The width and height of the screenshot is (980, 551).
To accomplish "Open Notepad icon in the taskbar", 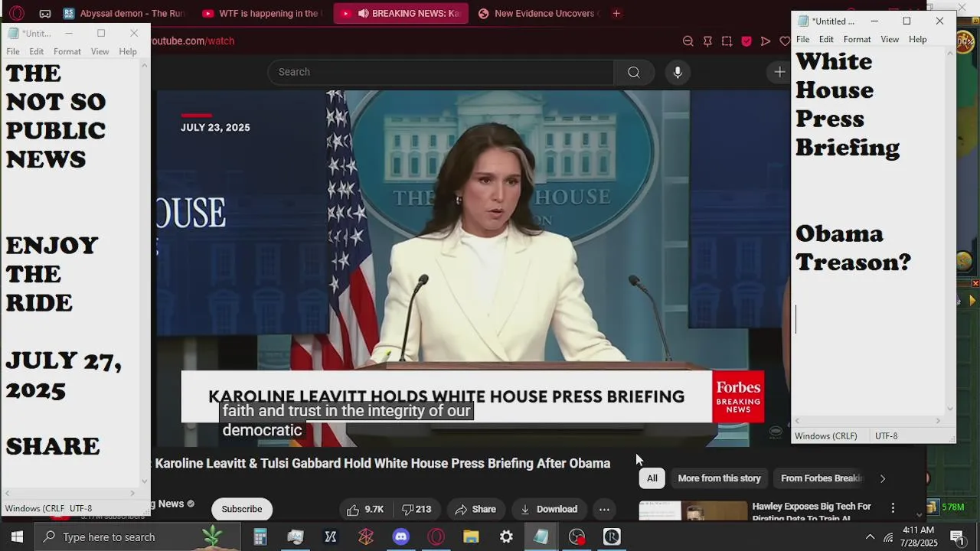I will tap(541, 536).
